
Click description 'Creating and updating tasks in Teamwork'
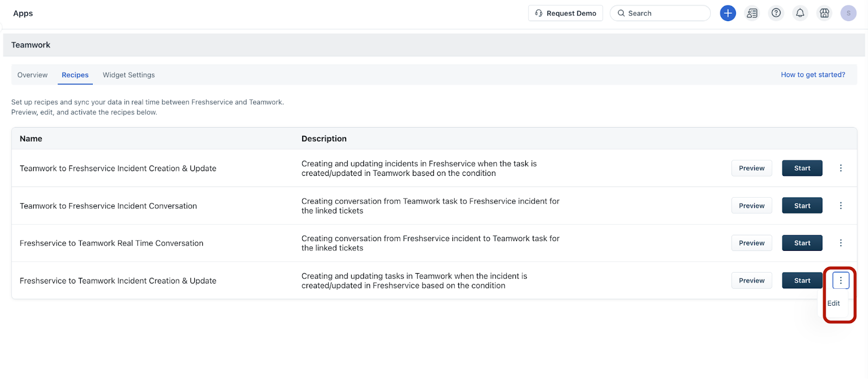(x=414, y=281)
